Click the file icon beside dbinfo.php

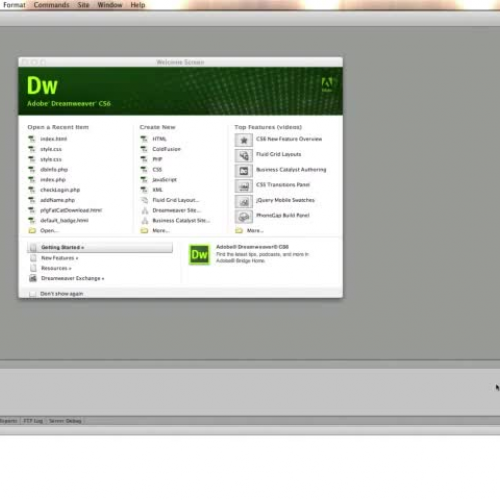32,169
